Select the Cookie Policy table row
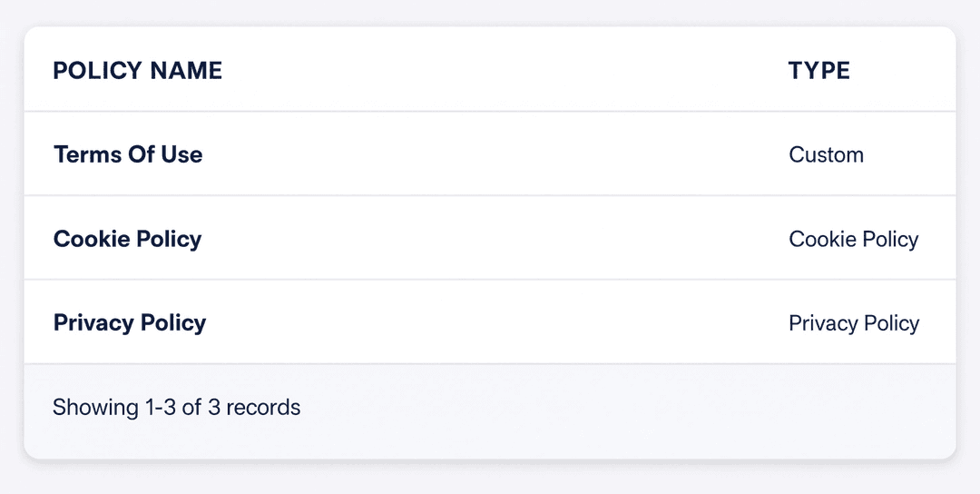This screenshot has height=494, width=980. pos(490,238)
